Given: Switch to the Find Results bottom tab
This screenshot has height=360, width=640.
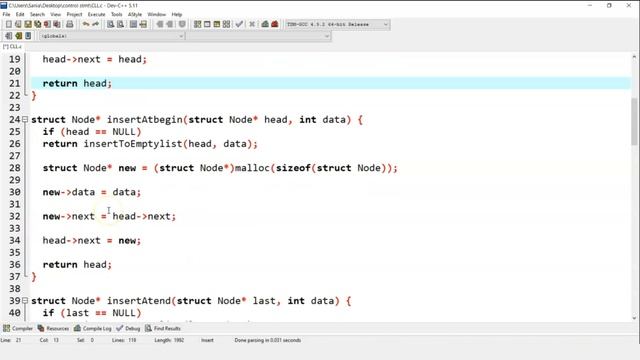Looking at the screenshot, I should tap(163, 328).
